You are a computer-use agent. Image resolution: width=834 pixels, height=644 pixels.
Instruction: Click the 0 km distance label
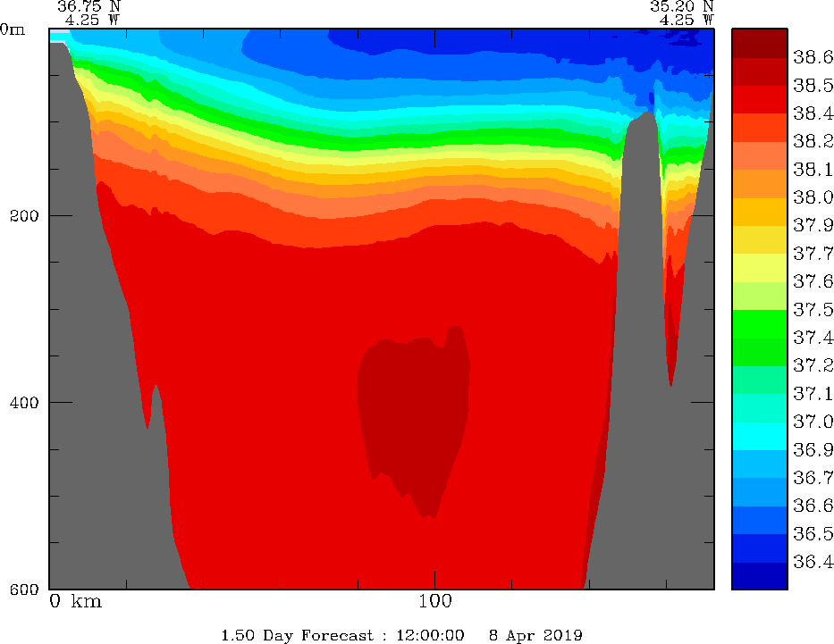pyautogui.click(x=75, y=601)
